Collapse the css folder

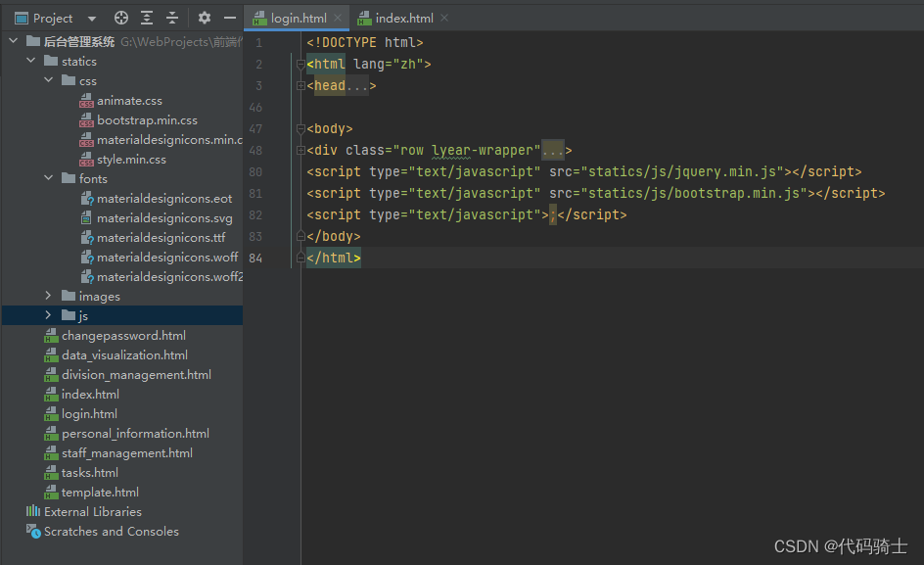pos(49,80)
